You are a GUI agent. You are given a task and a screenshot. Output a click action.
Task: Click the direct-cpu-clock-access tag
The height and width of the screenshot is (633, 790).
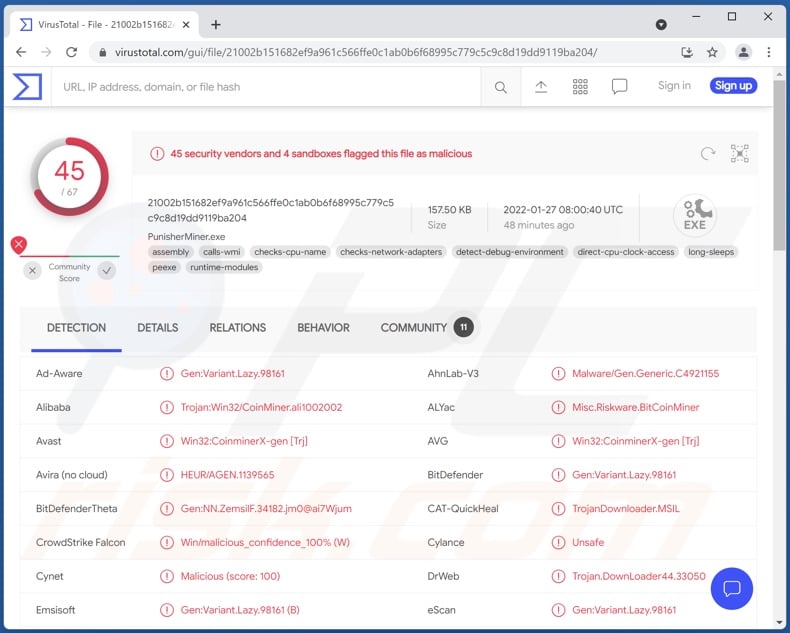click(626, 251)
